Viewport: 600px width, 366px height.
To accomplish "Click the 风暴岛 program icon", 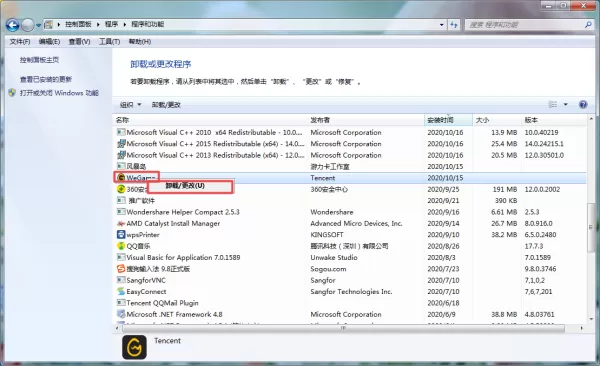I will pyautogui.click(x=121, y=166).
